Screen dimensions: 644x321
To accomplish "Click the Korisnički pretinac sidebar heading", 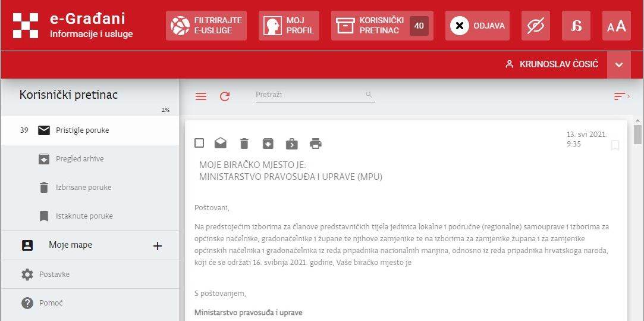I will 68,95.
